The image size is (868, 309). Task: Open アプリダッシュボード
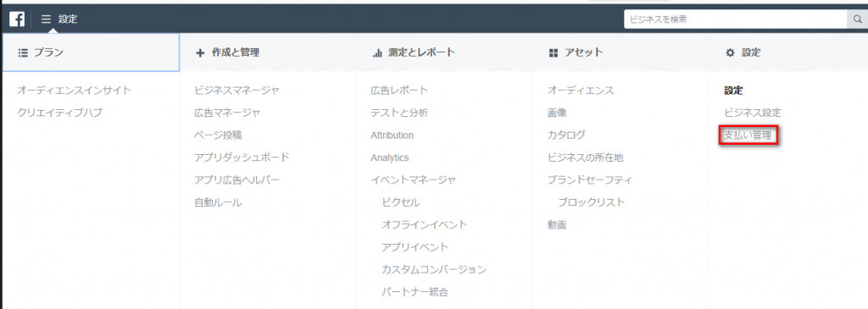coord(242,157)
